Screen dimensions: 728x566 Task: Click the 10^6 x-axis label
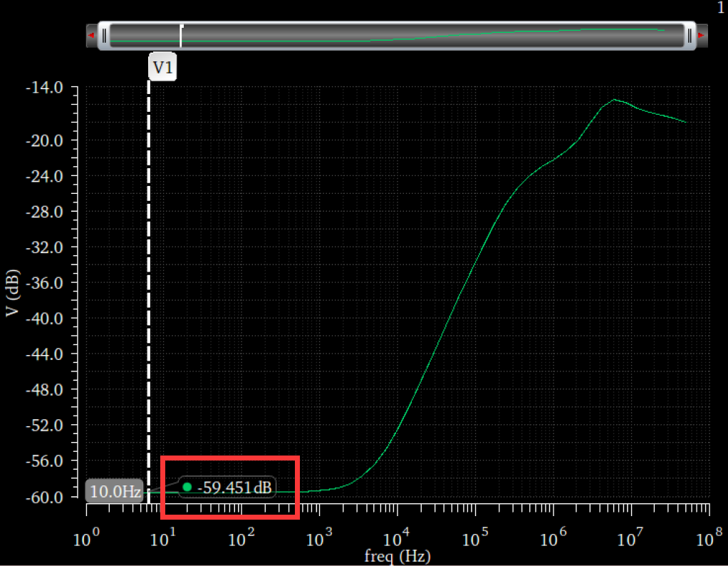point(554,537)
